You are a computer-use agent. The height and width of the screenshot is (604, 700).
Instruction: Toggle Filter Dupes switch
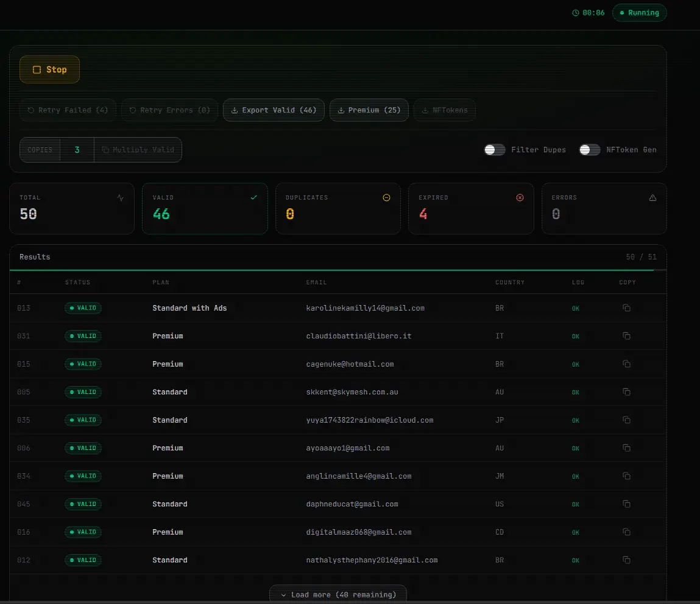495,150
